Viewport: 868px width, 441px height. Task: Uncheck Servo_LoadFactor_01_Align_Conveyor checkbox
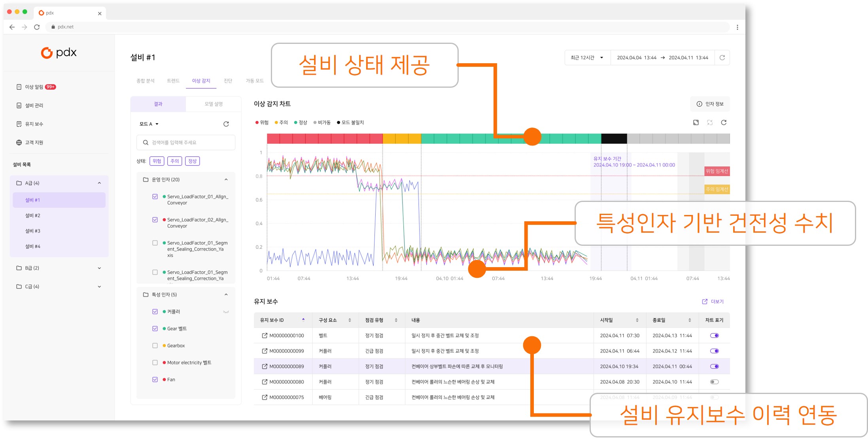pos(155,196)
